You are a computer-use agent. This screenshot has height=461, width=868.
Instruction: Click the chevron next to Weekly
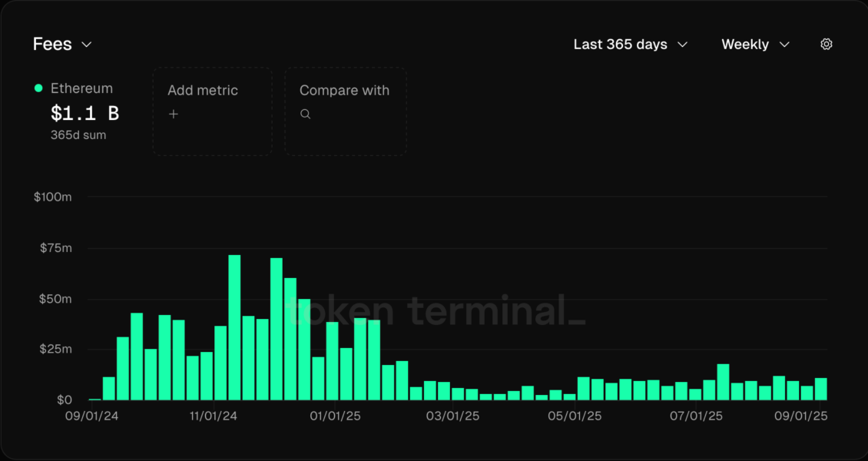point(784,45)
